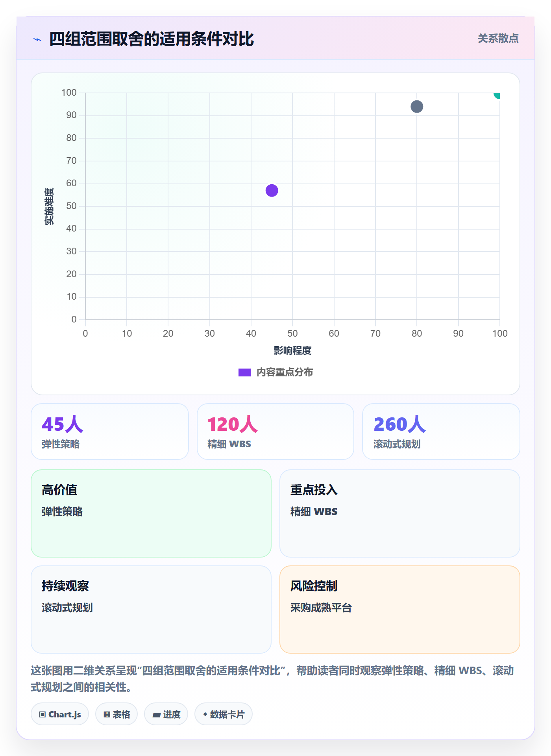The image size is (551, 756).
Task: Click the gray scatter point at 80
Action: (x=417, y=107)
